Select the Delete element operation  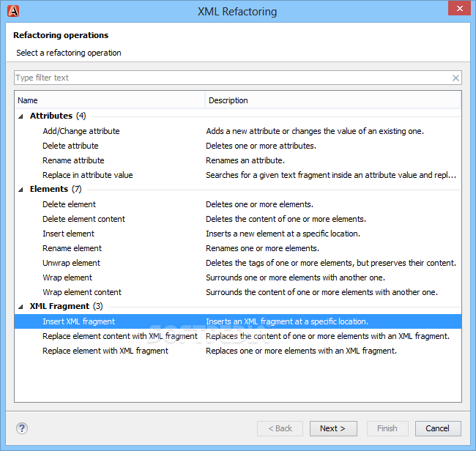click(x=69, y=204)
